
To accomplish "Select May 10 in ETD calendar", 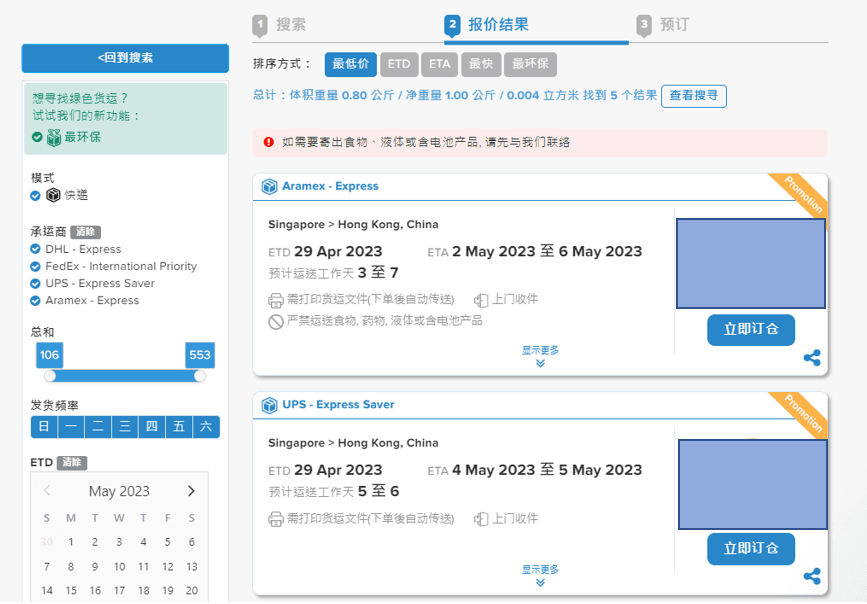I will point(119,566).
